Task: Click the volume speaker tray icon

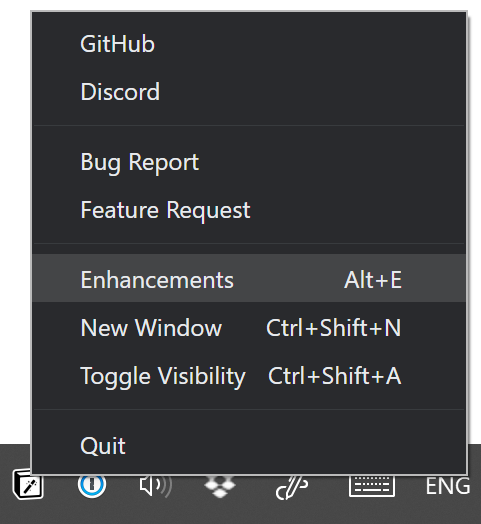Action: pos(156,486)
